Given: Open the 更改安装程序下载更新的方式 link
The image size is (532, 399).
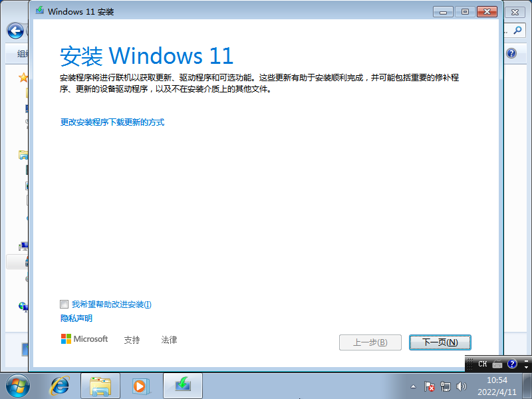Looking at the screenshot, I should point(112,122).
